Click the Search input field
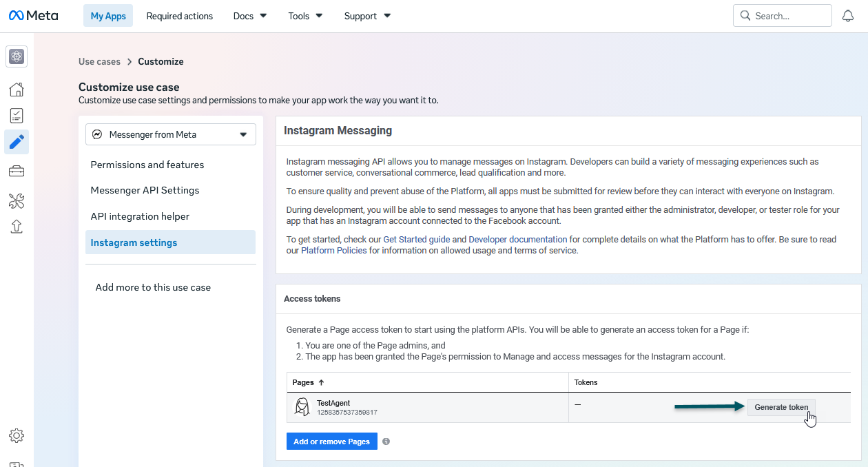 [783, 15]
